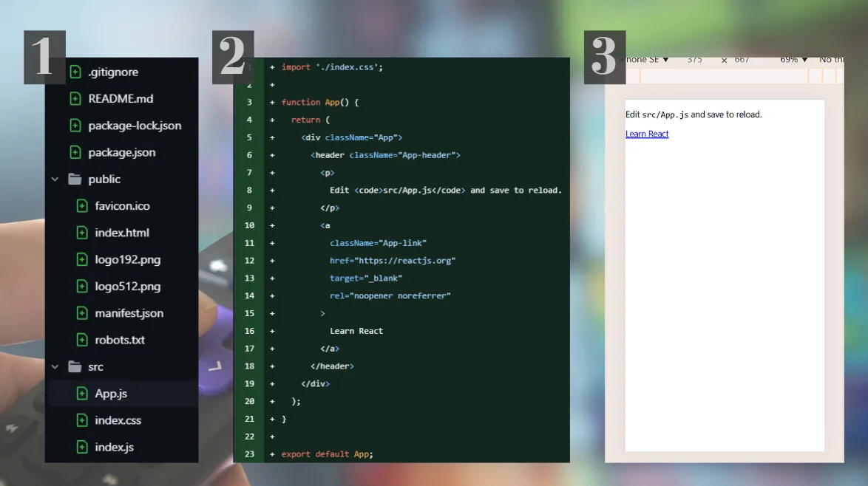Select the added-file icon next to favicon.ico
This screenshot has height=486, width=868.
pyautogui.click(x=81, y=205)
